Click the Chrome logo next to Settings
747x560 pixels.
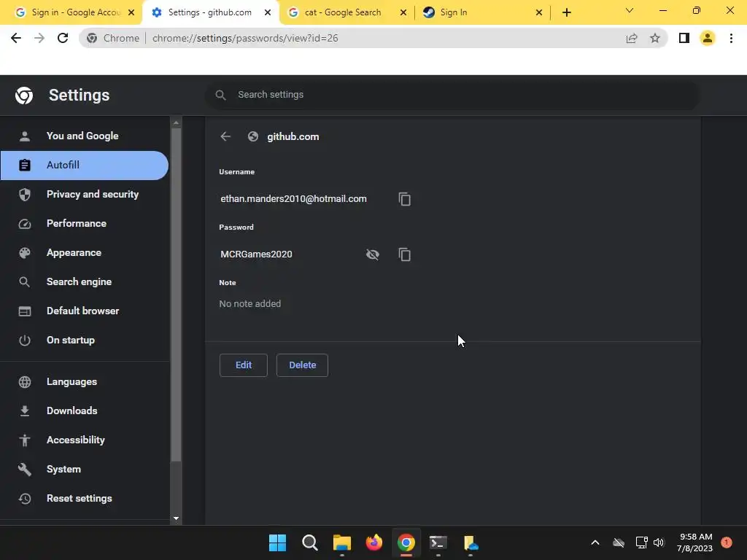24,96
